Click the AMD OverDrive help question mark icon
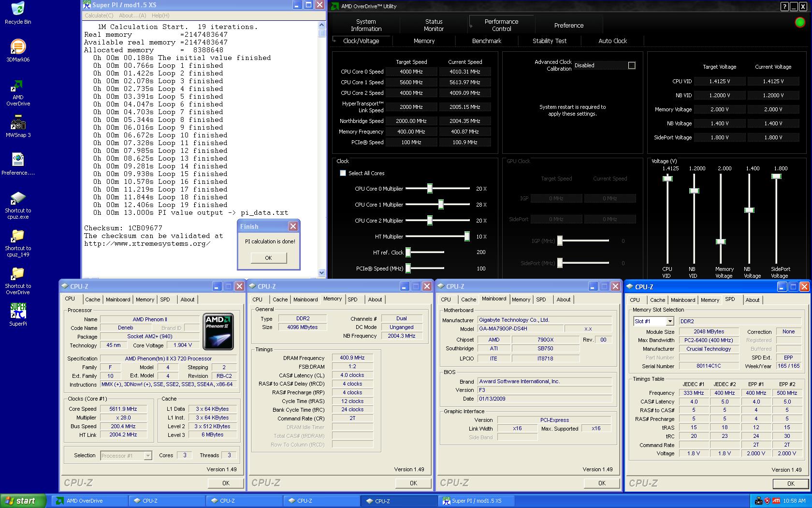The image size is (812, 508). click(x=784, y=6)
